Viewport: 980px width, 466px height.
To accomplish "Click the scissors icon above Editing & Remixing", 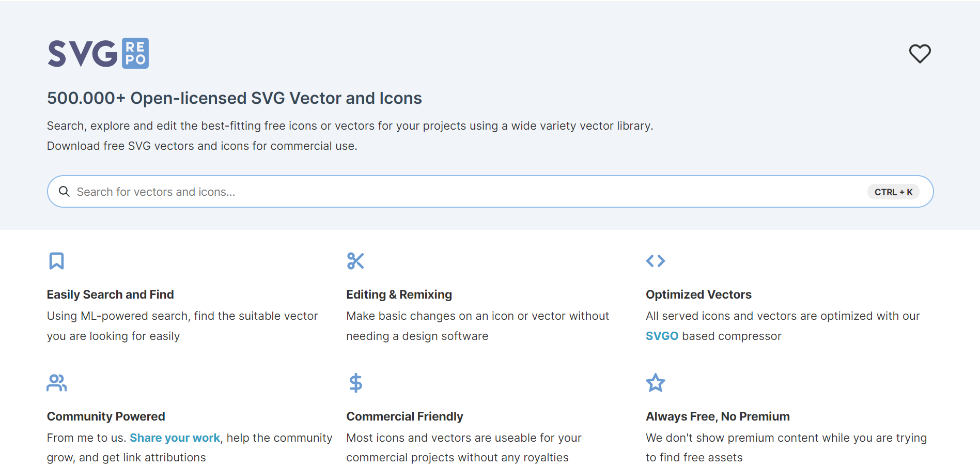I will pos(355,261).
